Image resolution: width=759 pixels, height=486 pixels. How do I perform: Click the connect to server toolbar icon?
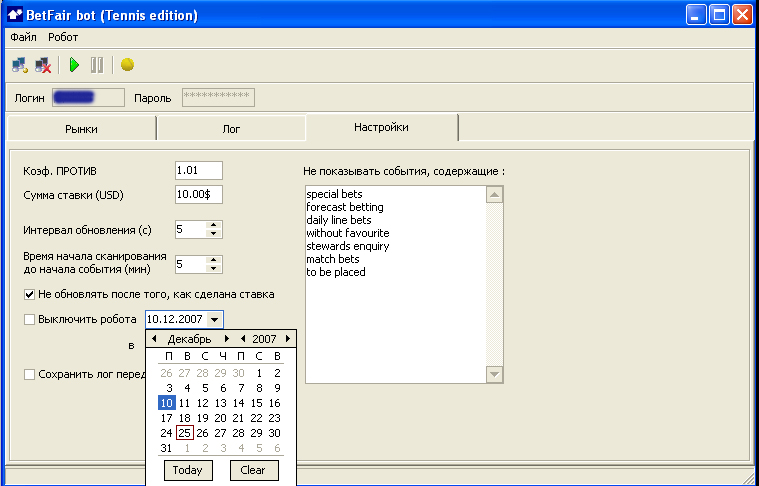pyautogui.click(x=20, y=65)
